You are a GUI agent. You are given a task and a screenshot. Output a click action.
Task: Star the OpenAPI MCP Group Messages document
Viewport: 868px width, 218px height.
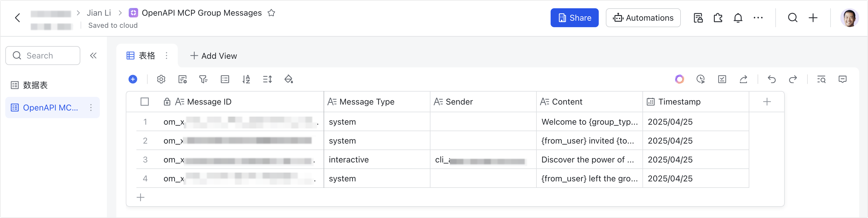[x=271, y=13]
